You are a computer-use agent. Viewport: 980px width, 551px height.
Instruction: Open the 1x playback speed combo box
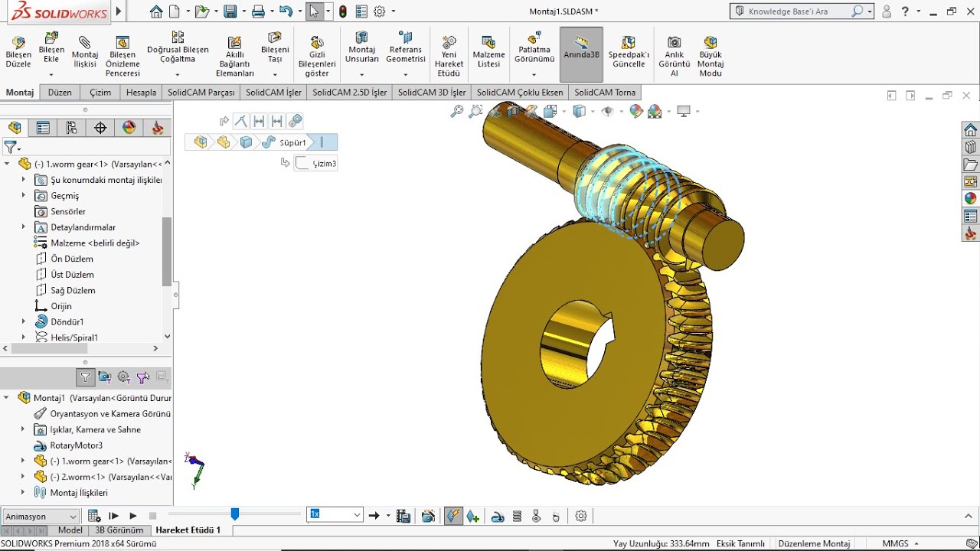(x=335, y=515)
